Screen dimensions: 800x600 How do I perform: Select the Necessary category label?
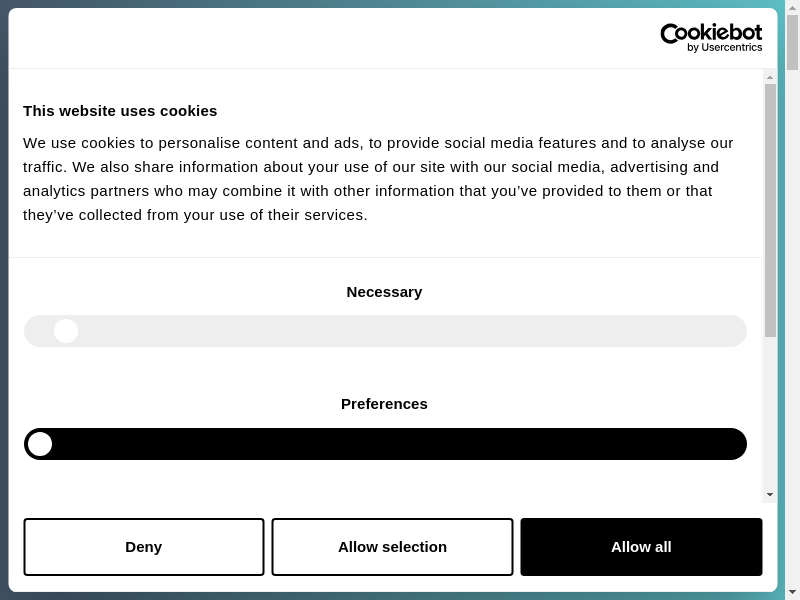[384, 292]
